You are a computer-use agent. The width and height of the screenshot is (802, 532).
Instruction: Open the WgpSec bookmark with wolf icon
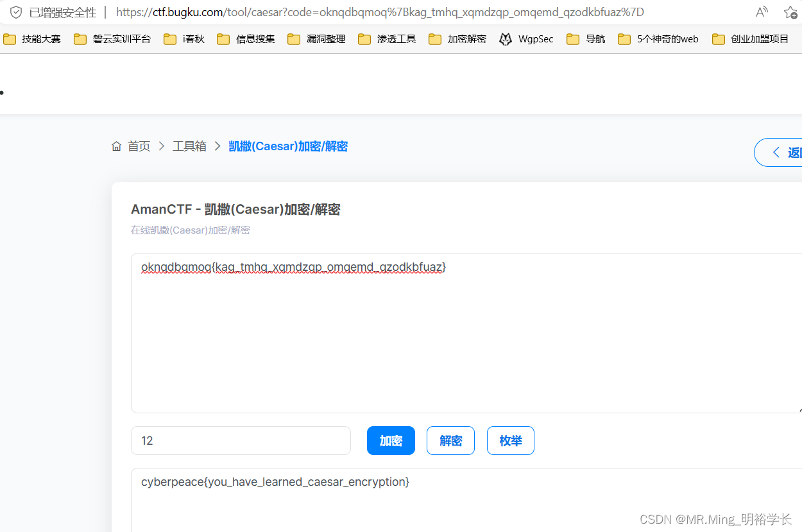pos(526,39)
